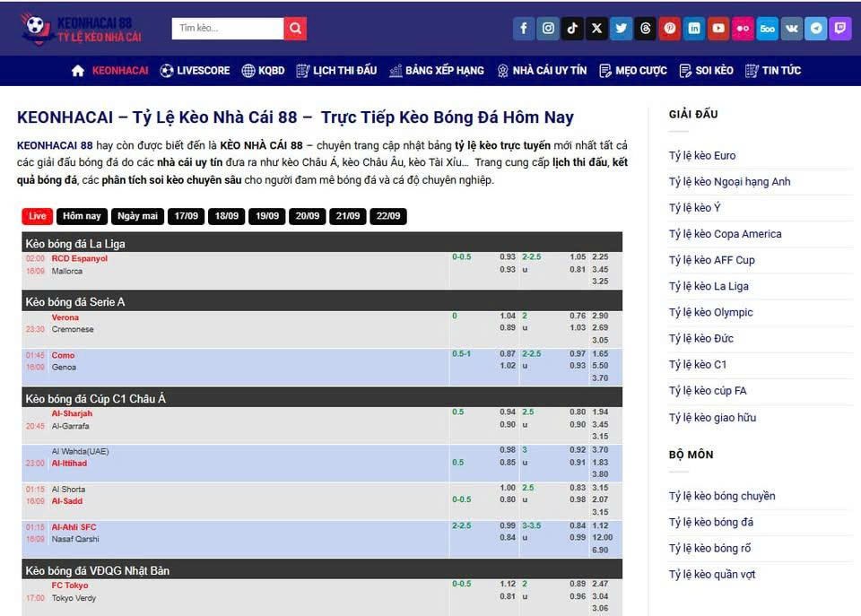Click the Tìm kèo search field
Screen dimensions: 861x616
(x=228, y=29)
